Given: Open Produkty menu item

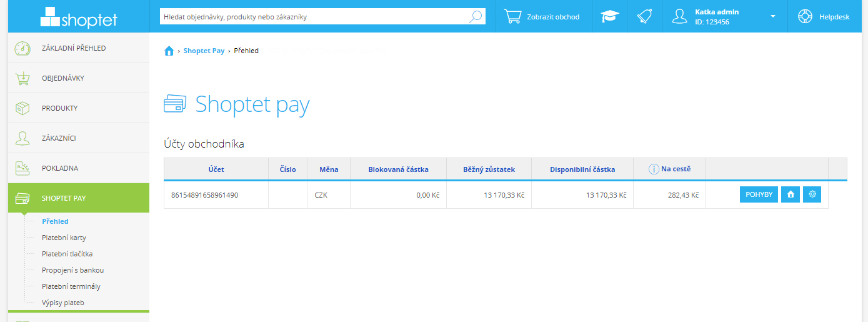Looking at the screenshot, I should pyautogui.click(x=79, y=108).
